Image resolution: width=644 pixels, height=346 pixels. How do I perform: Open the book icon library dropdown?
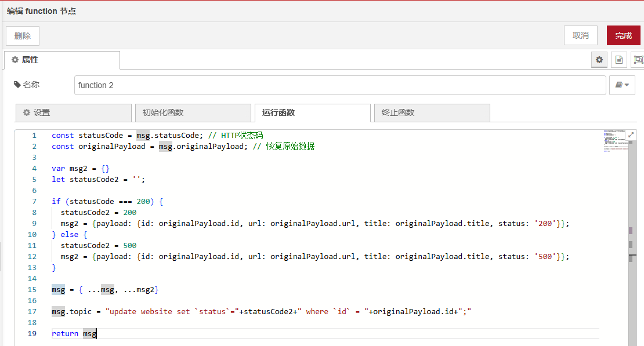[x=622, y=85]
